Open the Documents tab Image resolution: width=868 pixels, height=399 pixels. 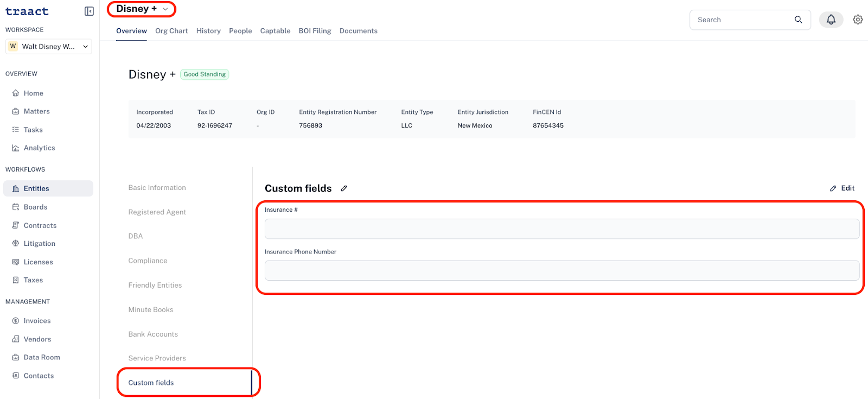pos(359,31)
